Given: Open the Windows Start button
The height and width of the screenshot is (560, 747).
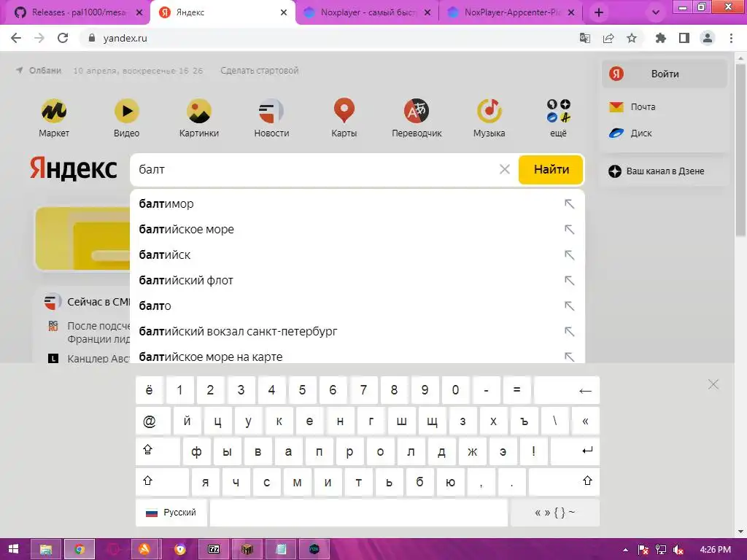Looking at the screenshot, I should click(13, 549).
